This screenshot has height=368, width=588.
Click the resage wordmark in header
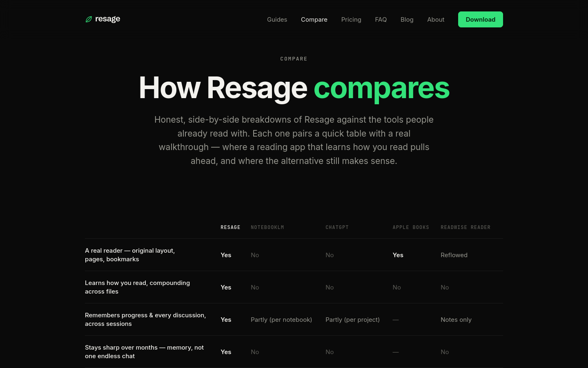107,19
